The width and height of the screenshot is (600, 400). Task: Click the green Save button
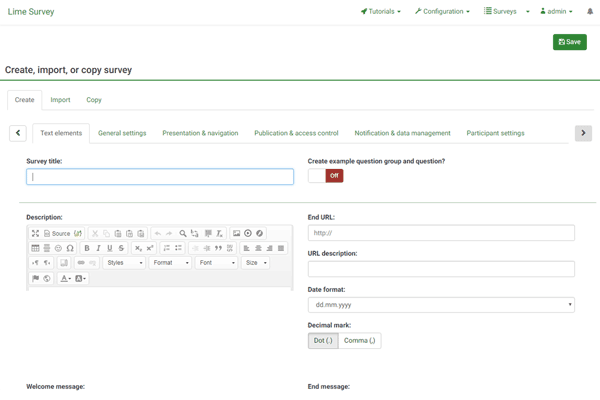(569, 42)
